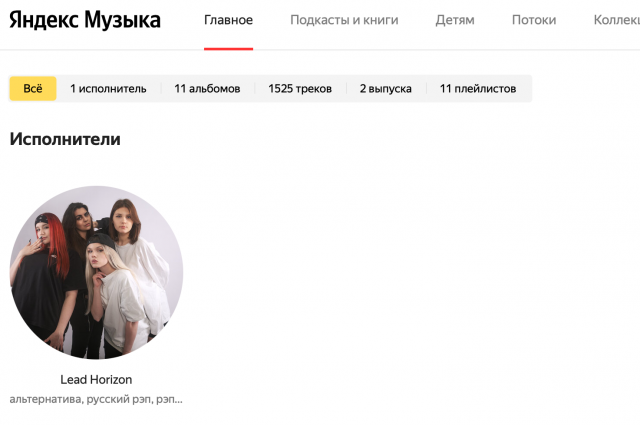Viewport: 640px width, 425px height.
Task: Open the Главное tab
Action: 229,20
